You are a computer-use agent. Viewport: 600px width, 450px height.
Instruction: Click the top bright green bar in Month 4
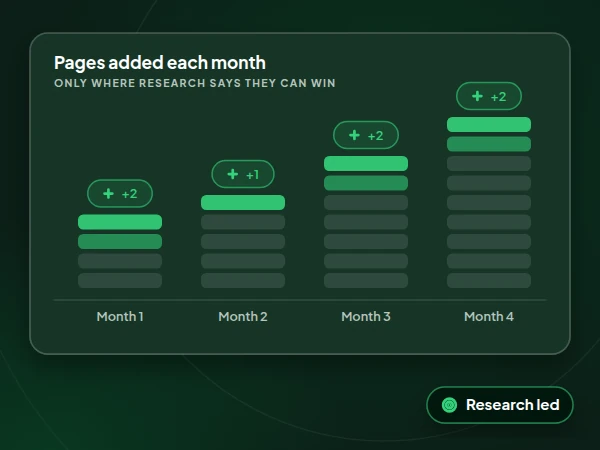pos(489,125)
